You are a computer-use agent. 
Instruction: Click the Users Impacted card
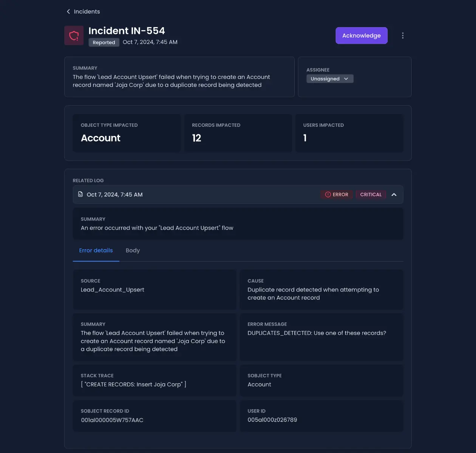click(x=349, y=133)
